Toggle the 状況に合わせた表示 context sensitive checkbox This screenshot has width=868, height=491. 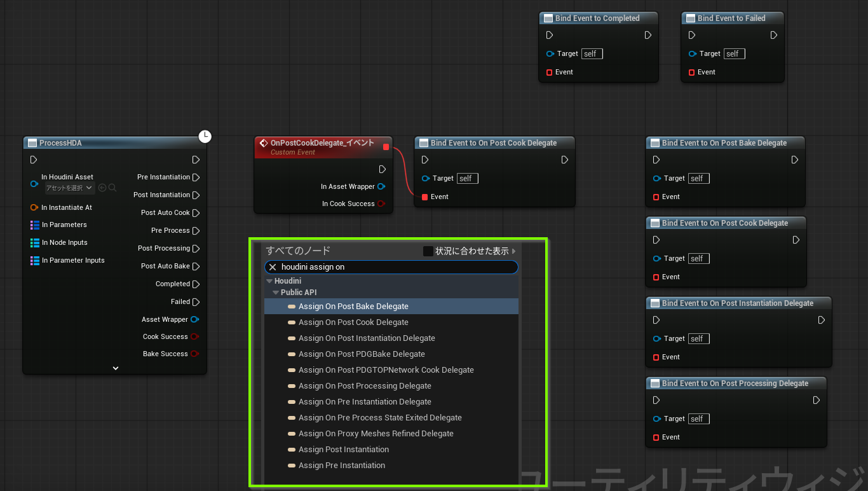click(x=428, y=251)
